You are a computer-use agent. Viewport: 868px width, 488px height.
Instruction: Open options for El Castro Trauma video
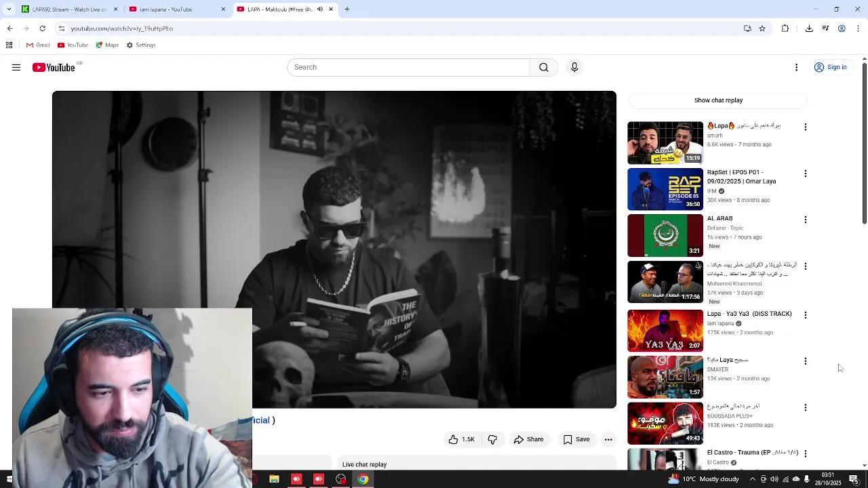click(x=805, y=453)
